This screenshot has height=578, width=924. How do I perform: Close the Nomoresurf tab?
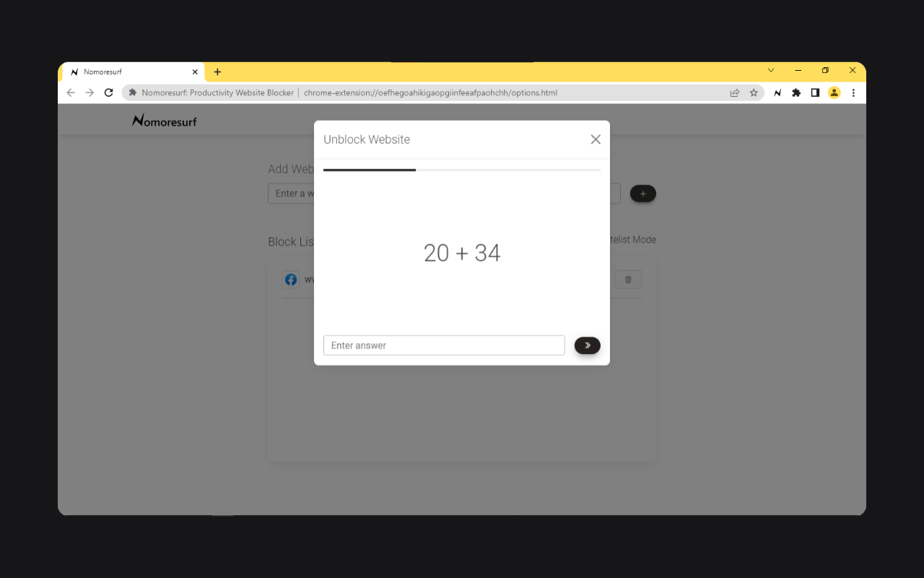pos(195,72)
